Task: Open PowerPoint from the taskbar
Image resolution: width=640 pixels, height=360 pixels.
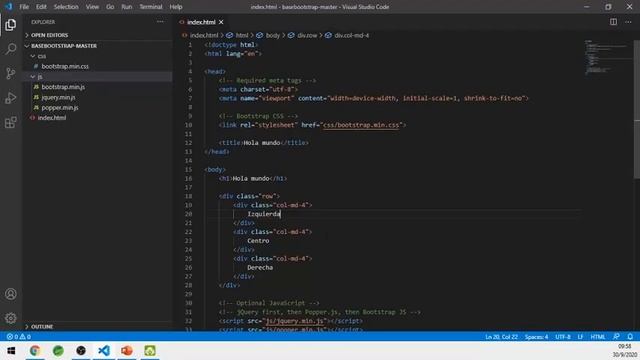Action: 127,351
